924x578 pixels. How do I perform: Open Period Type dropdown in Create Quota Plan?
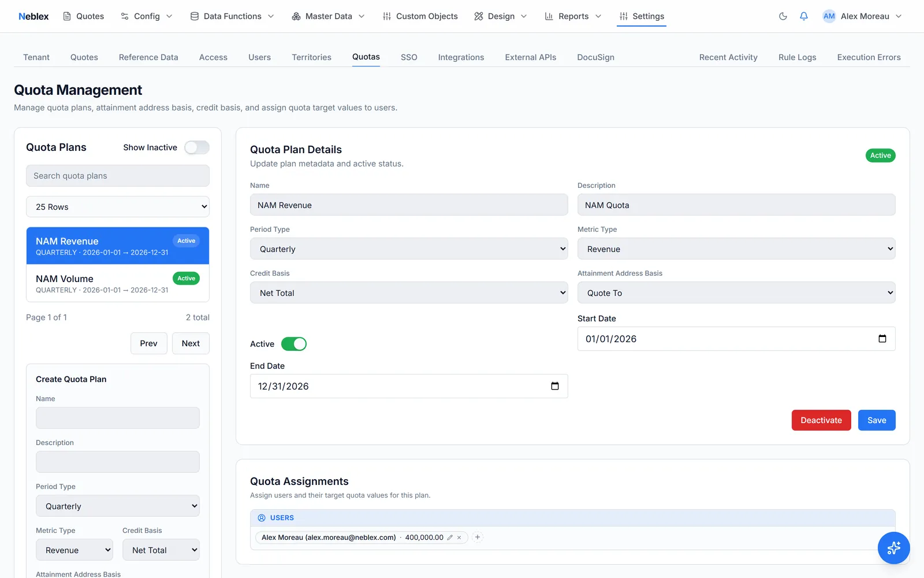click(118, 506)
